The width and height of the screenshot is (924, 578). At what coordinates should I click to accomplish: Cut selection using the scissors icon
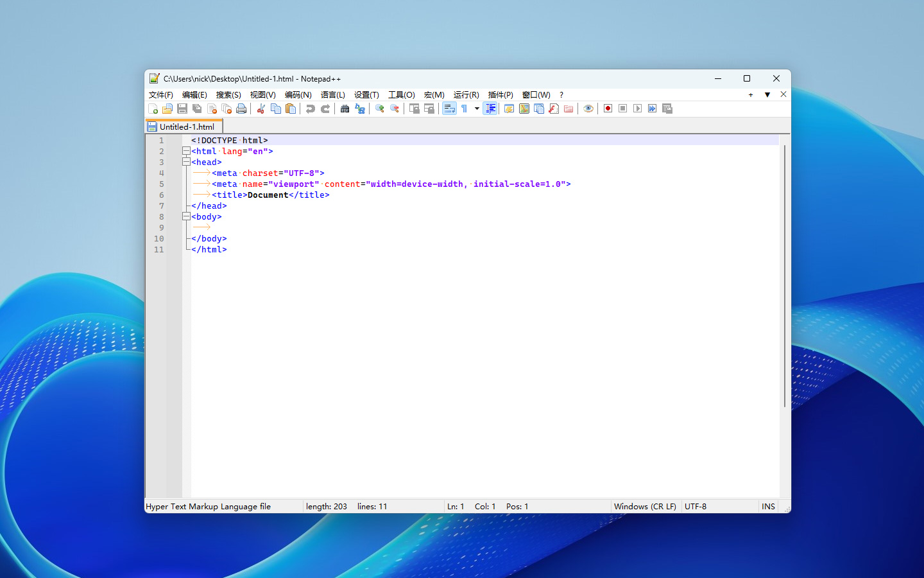(261, 109)
